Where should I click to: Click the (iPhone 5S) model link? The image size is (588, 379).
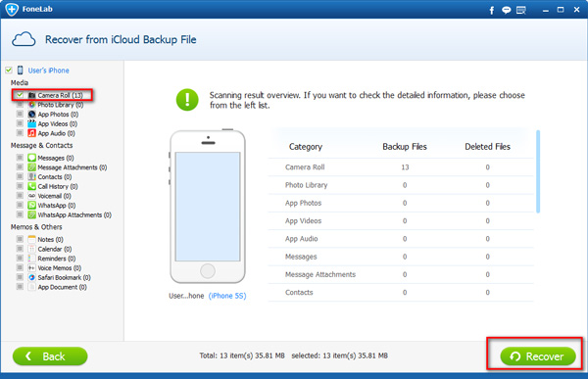pos(227,296)
